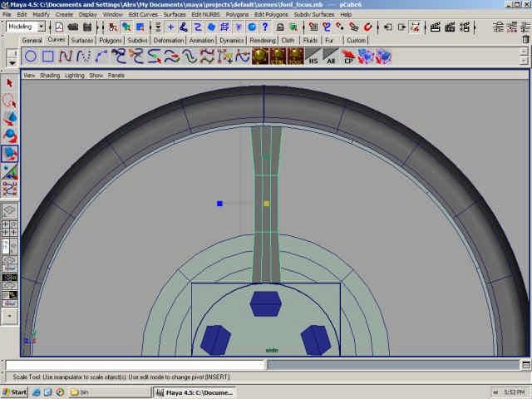
Task: Click the command line input field
Action: [x=135, y=365]
